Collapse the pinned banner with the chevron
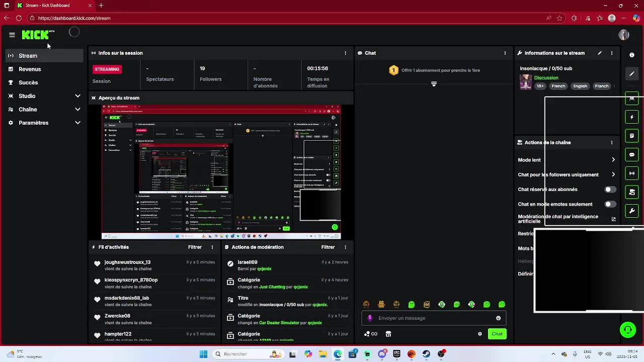Image resolution: width=644 pixels, height=362 pixels. pos(434,84)
